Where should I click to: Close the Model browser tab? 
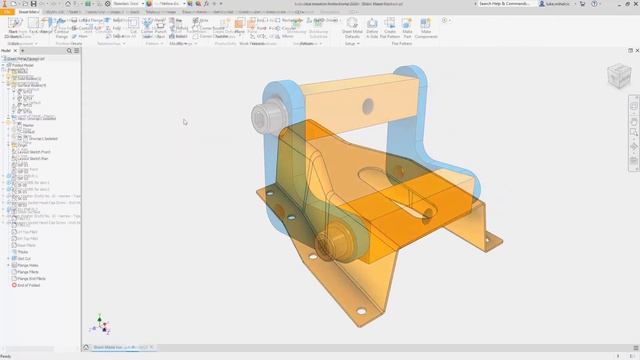point(16,51)
